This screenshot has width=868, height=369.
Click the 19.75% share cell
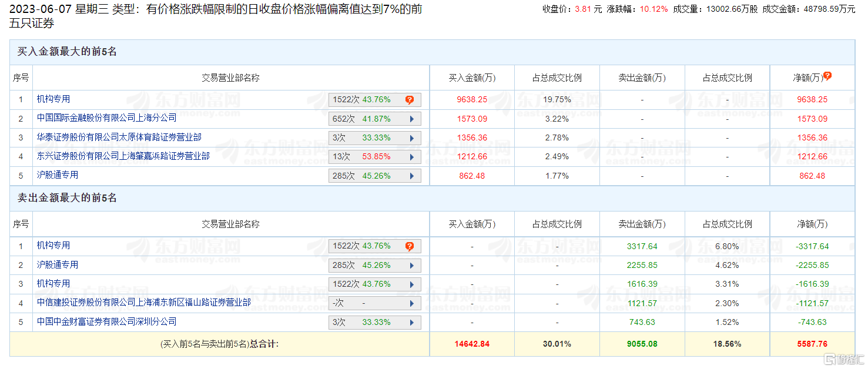557,100
